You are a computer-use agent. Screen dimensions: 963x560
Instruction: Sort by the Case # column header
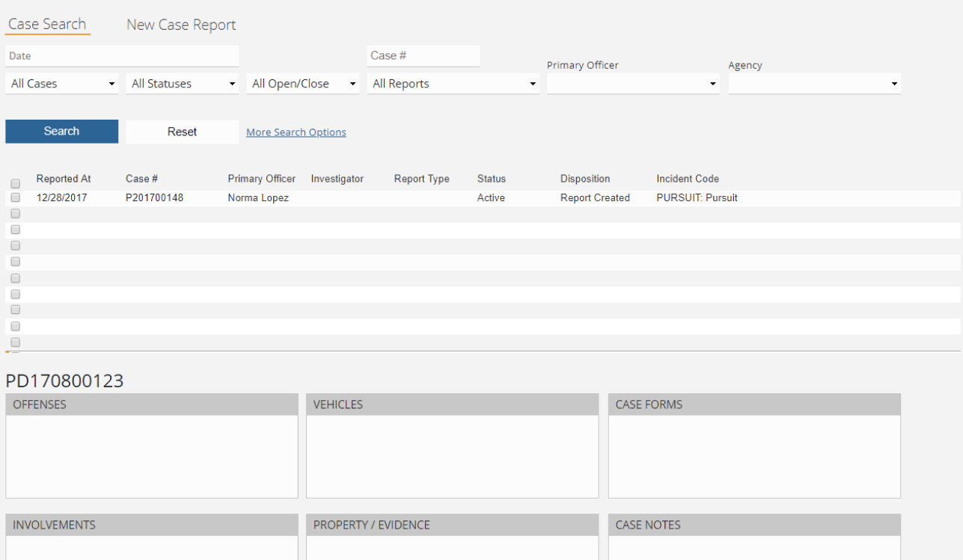tap(141, 179)
